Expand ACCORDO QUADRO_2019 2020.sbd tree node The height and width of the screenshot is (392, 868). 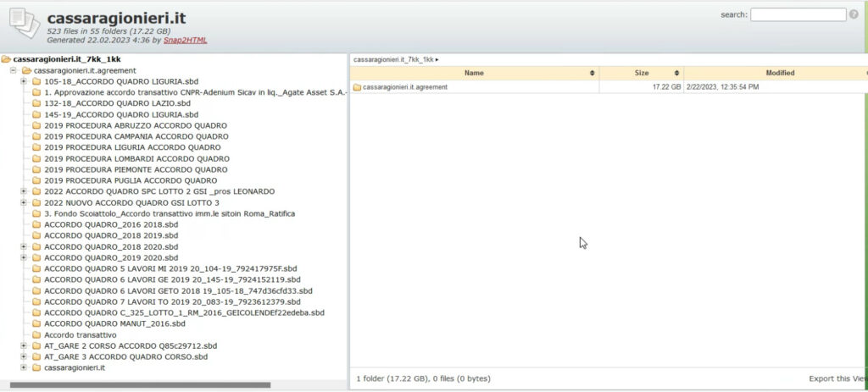click(24, 257)
